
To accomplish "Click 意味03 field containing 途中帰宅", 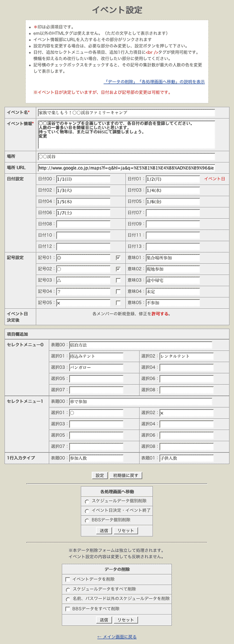I will point(173,280).
